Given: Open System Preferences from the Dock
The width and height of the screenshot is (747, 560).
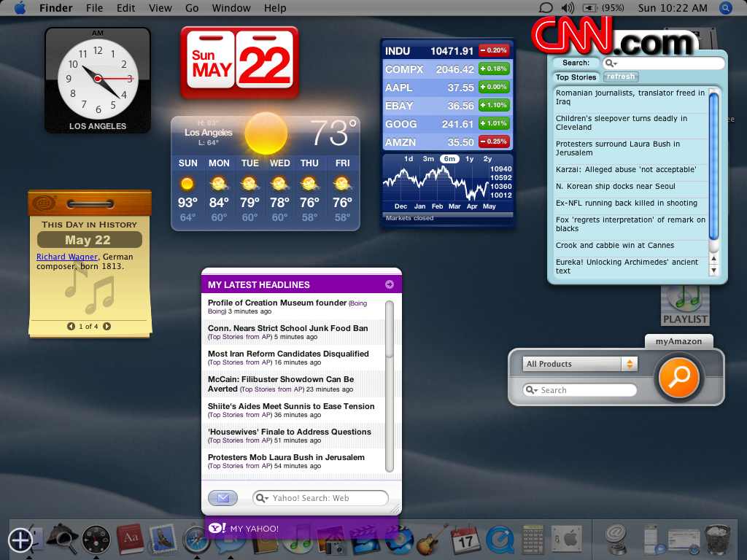Looking at the screenshot, I should [566, 540].
